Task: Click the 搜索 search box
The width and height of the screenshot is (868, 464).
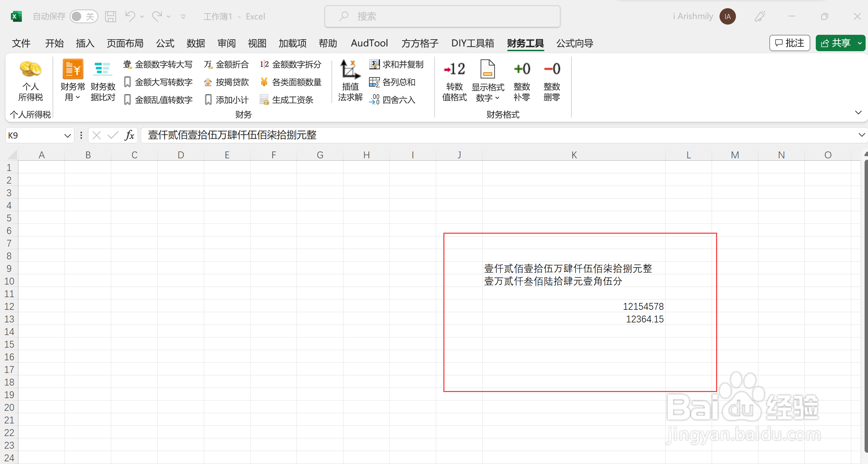Action: 442,16
